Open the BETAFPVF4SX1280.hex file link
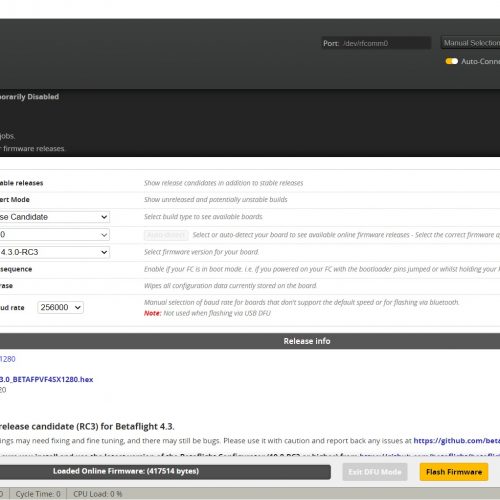 pos(46,379)
